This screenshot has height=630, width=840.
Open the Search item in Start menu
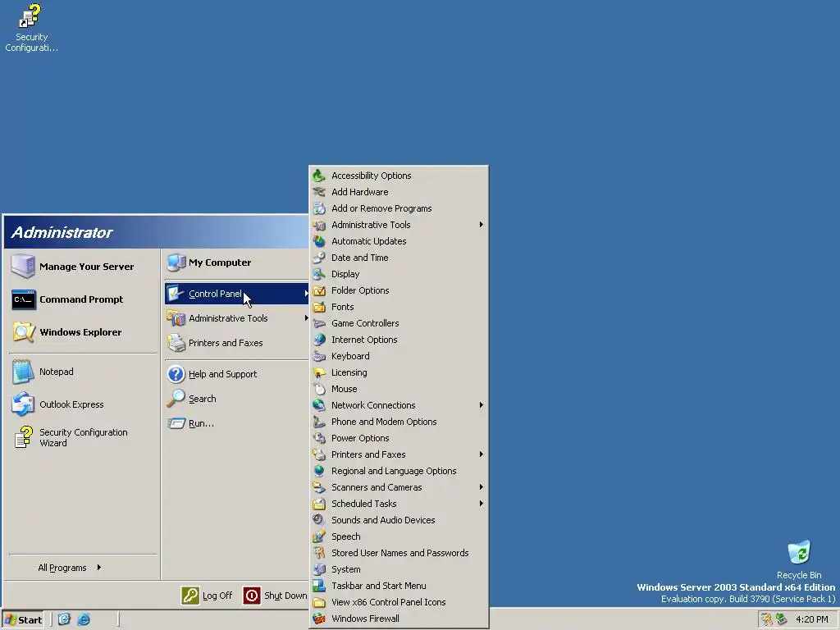click(236, 399)
